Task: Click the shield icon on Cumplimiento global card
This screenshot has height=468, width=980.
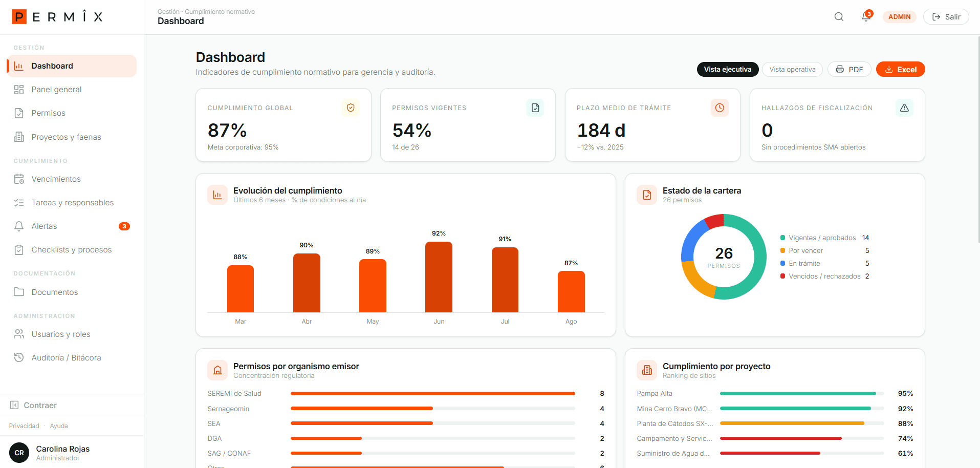Action: point(351,108)
